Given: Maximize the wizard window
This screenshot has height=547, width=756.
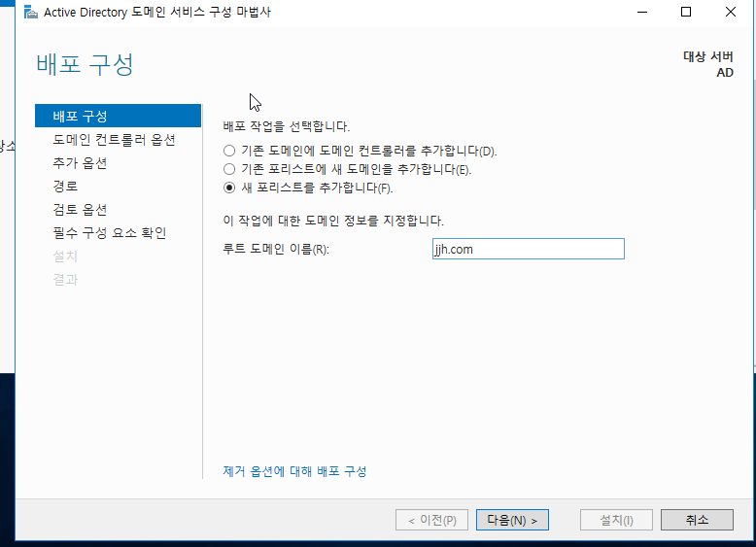Looking at the screenshot, I should pos(686,12).
